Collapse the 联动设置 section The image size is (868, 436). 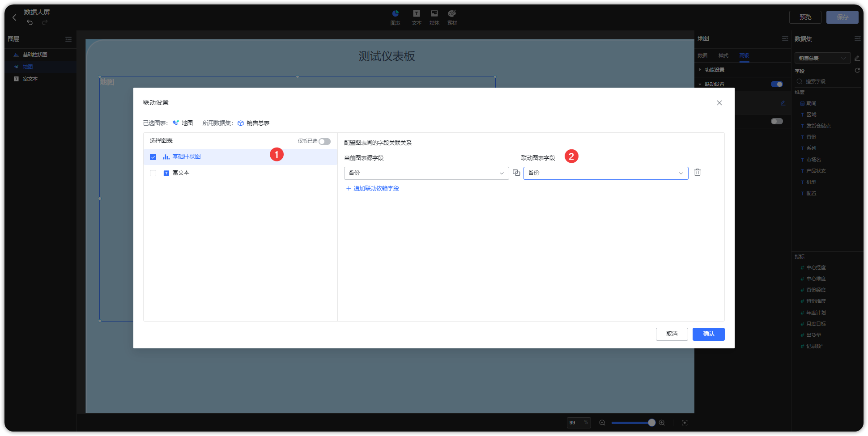700,84
